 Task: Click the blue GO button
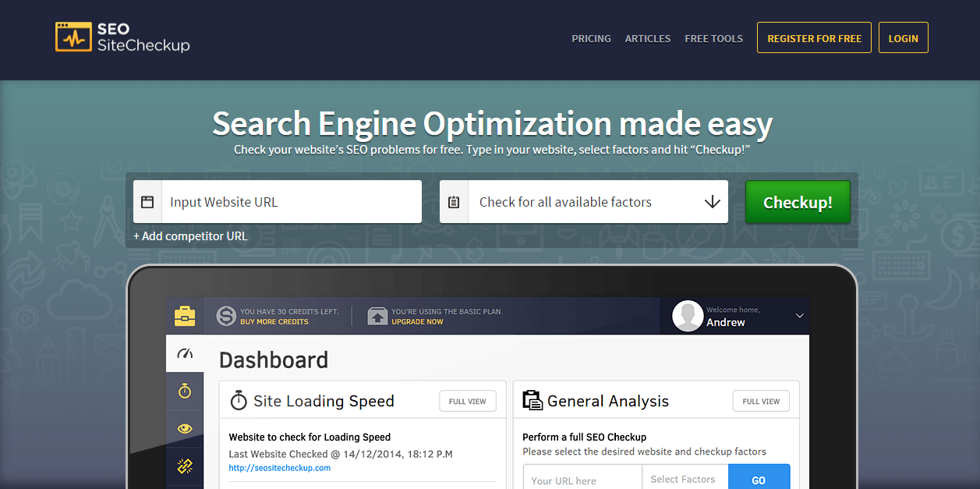click(x=759, y=477)
